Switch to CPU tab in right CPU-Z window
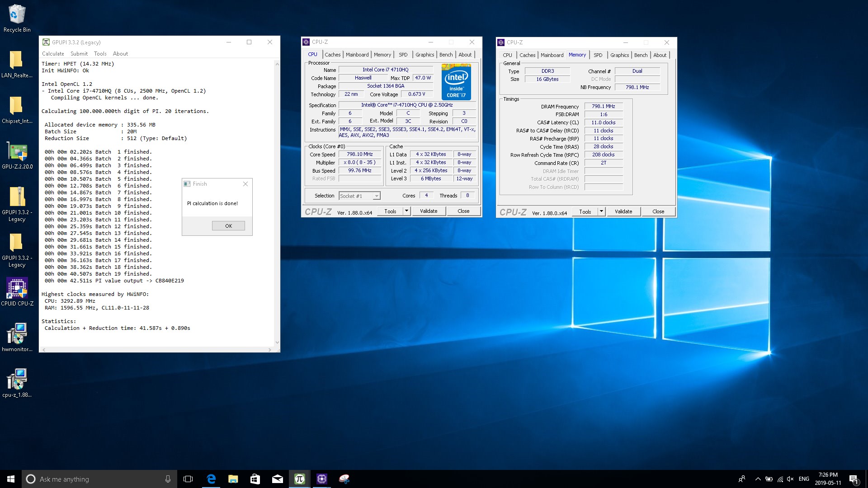The height and width of the screenshot is (488, 868). [507, 55]
